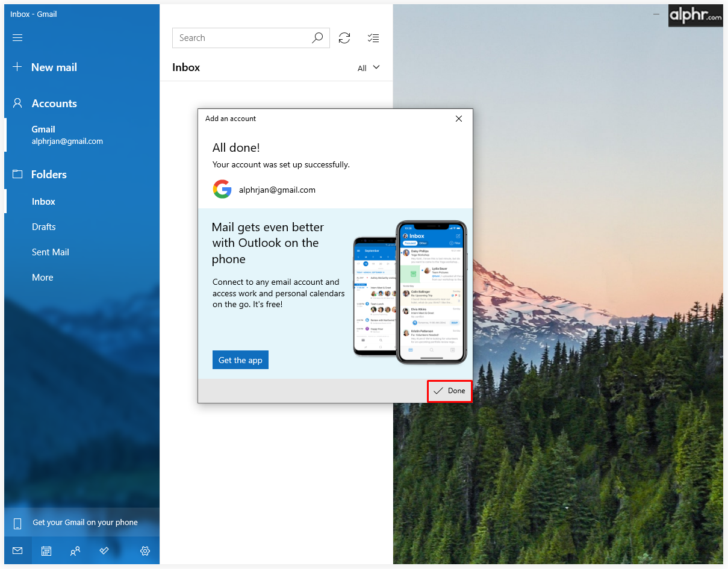Close the Add an account dialog
Image resolution: width=728 pixels, height=569 pixels.
tap(459, 119)
